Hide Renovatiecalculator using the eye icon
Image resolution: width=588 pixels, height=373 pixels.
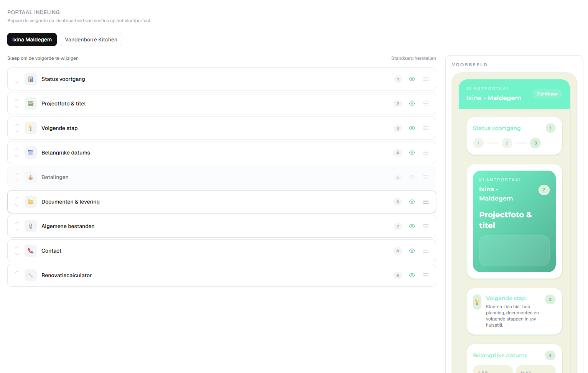point(412,275)
